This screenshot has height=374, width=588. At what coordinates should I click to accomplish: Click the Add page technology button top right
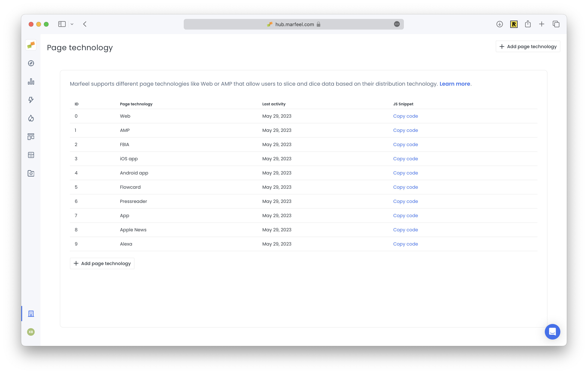[528, 46]
